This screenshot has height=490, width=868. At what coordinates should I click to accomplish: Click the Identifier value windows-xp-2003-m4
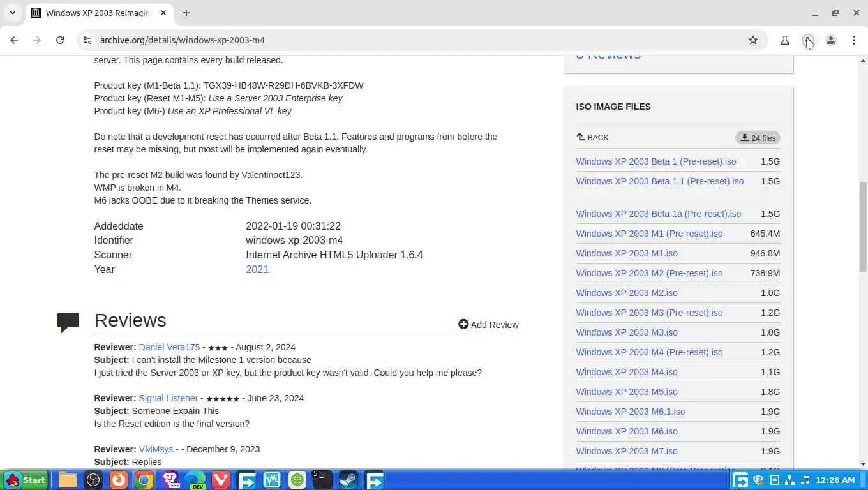click(x=294, y=241)
